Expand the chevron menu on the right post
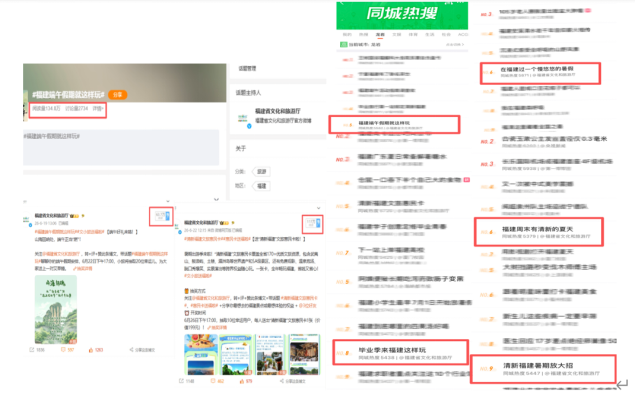This screenshot has width=636, height=398. 318,208
